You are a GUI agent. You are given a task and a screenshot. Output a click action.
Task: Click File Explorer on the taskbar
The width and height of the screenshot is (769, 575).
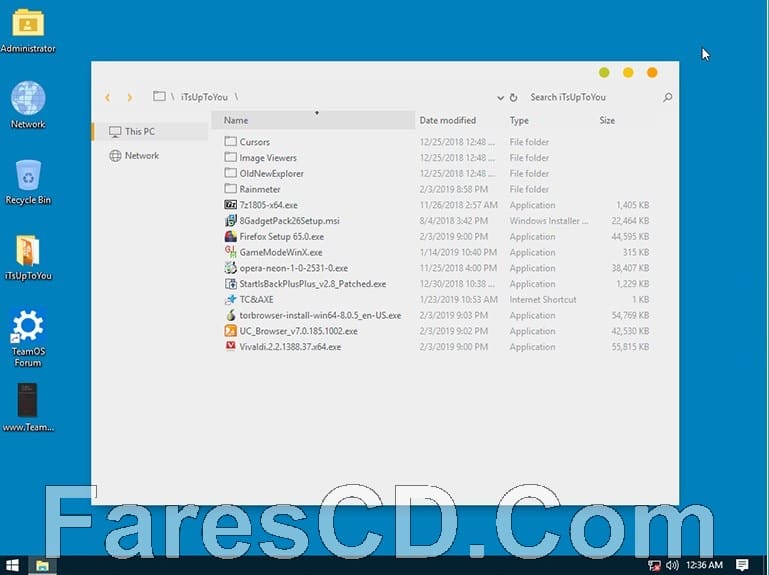[42, 565]
